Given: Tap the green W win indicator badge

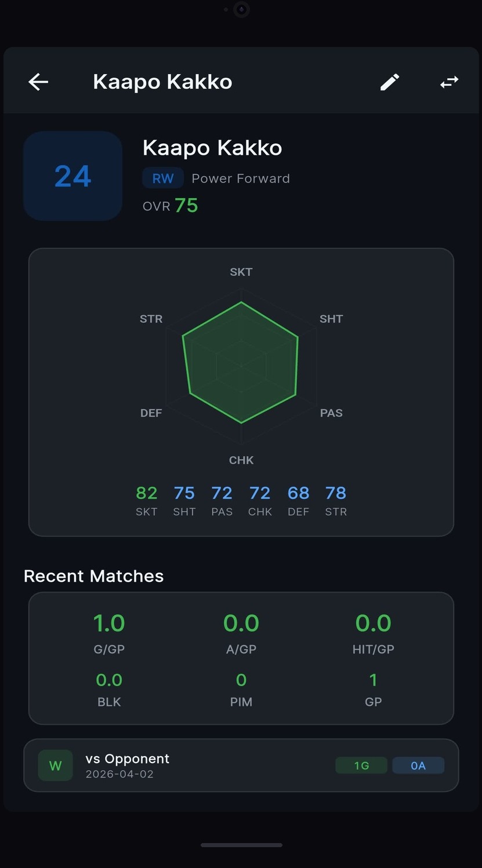Looking at the screenshot, I should (x=55, y=765).
